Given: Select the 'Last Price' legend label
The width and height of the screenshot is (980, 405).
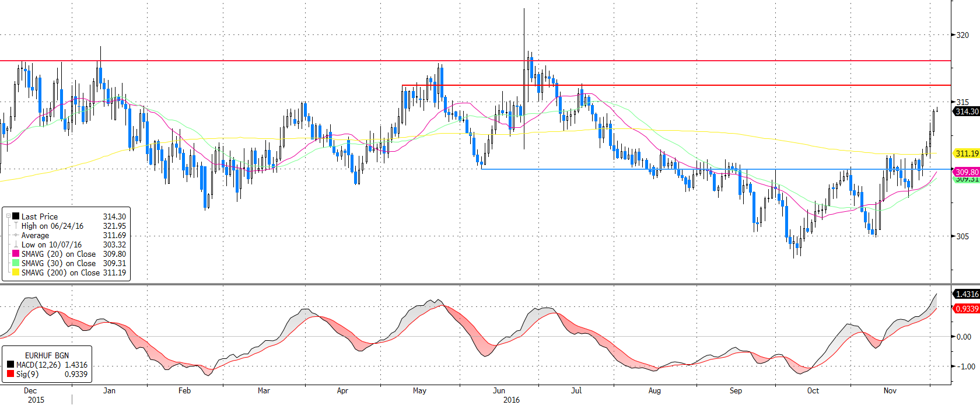Looking at the screenshot, I should pyautogui.click(x=40, y=217).
